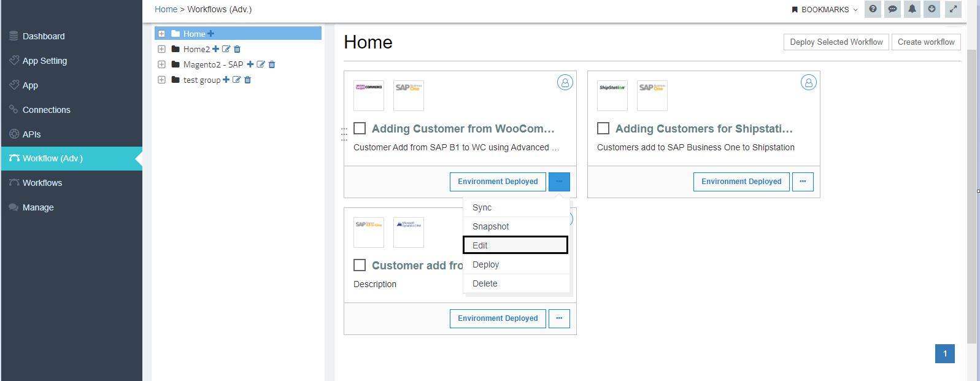
Task: Expand the Home2 tree node
Action: [x=161, y=49]
